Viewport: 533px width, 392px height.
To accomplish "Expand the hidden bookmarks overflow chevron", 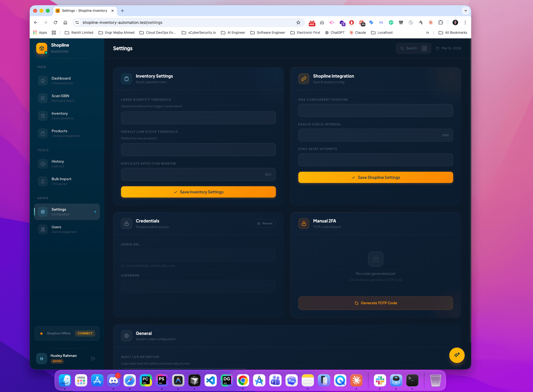I will click(x=428, y=32).
